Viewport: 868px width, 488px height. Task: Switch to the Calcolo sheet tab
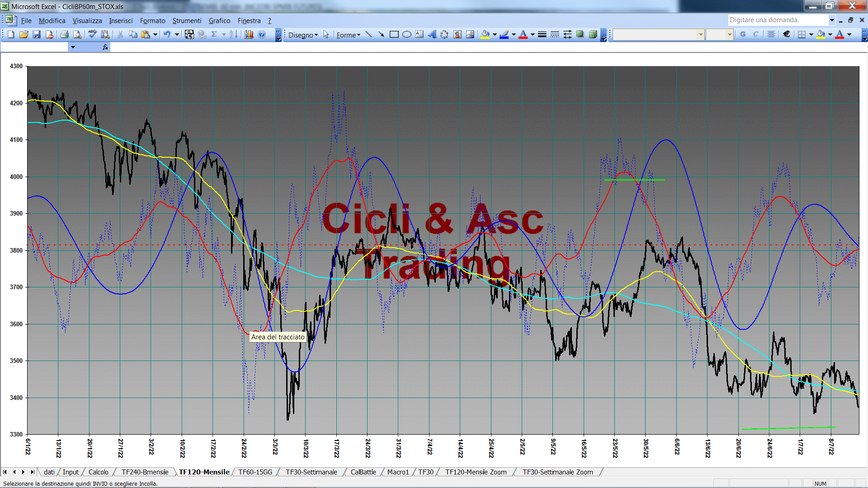click(x=98, y=472)
